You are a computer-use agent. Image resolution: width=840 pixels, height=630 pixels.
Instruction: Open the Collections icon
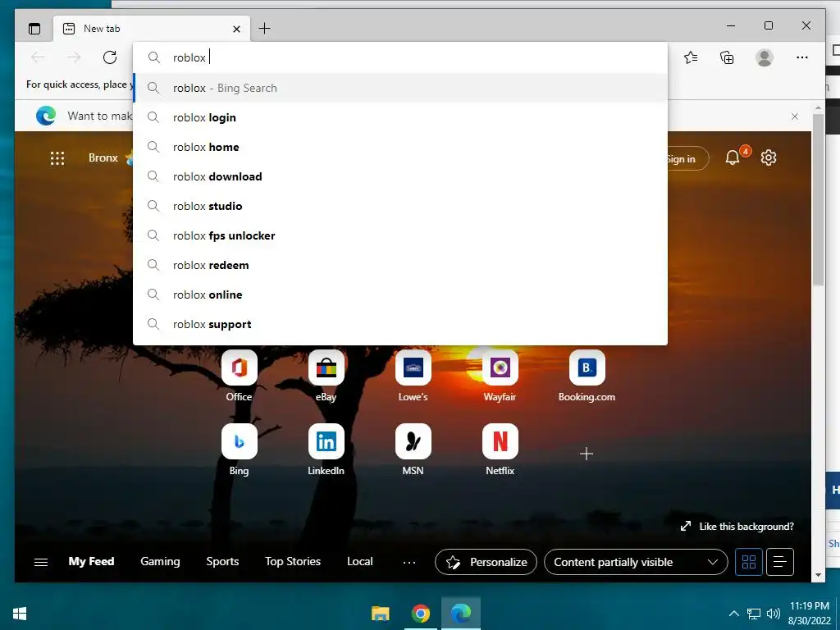[727, 57]
